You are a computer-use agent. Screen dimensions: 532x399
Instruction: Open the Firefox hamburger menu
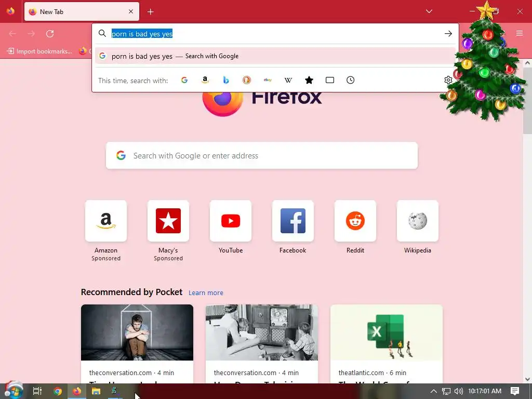(520, 33)
